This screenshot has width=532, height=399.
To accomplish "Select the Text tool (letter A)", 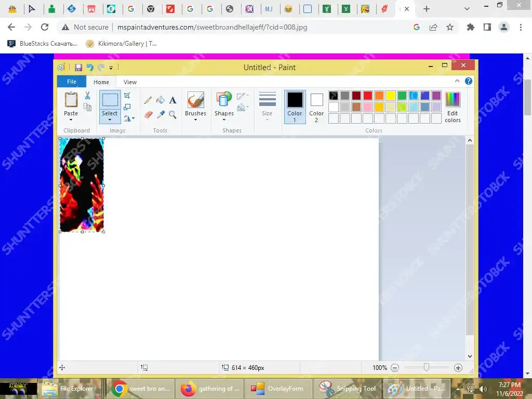I will 172,100.
